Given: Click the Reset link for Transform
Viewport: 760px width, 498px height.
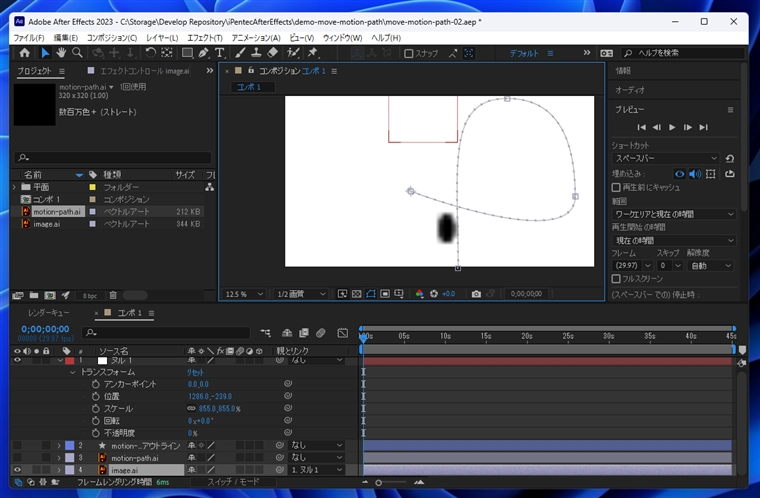Looking at the screenshot, I should coord(196,372).
